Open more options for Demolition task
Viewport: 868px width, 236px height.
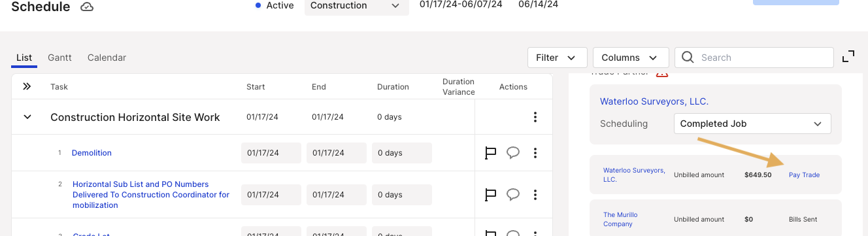pyautogui.click(x=535, y=153)
